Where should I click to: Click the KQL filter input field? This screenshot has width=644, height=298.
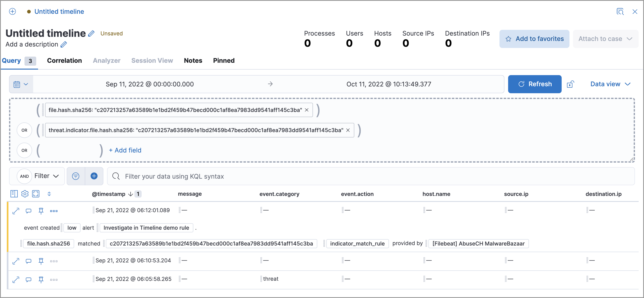click(x=370, y=176)
